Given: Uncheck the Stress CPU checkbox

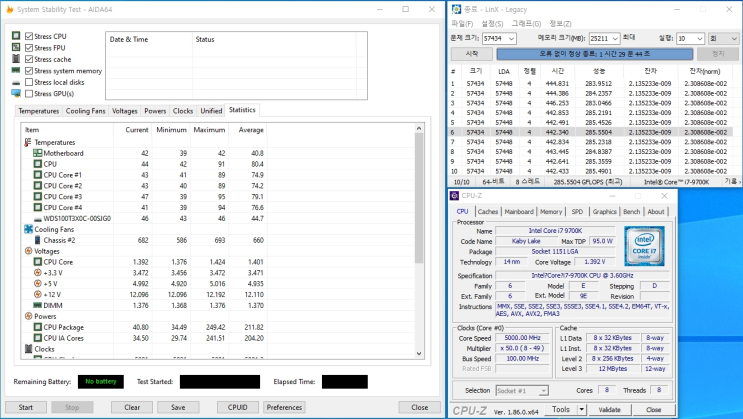Looking at the screenshot, I should point(29,36).
